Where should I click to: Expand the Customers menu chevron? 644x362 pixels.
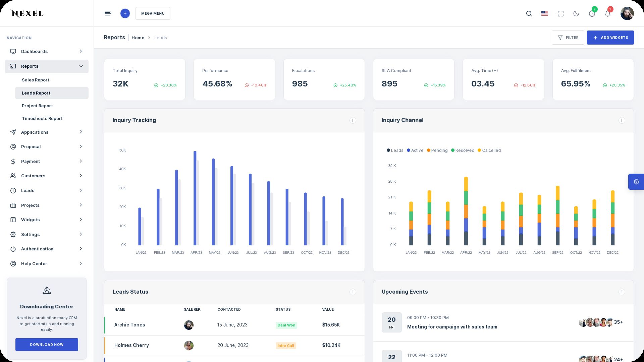pos(81,176)
